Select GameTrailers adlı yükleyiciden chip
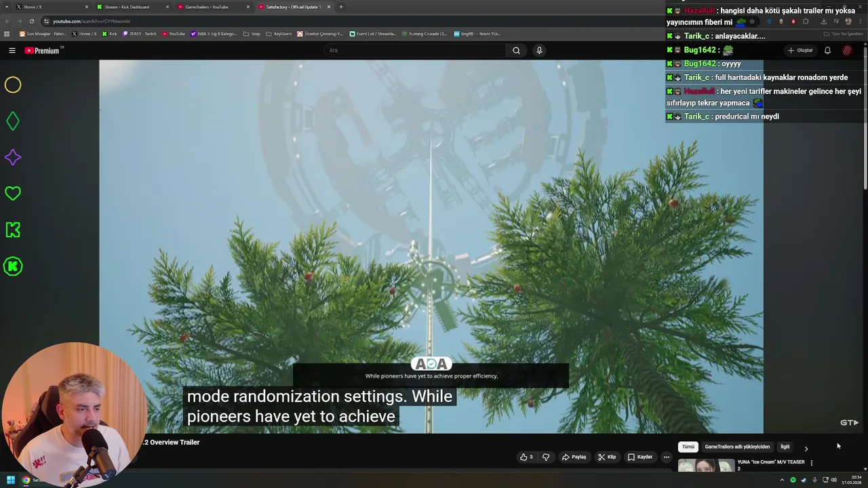The image size is (868, 488). point(737,447)
